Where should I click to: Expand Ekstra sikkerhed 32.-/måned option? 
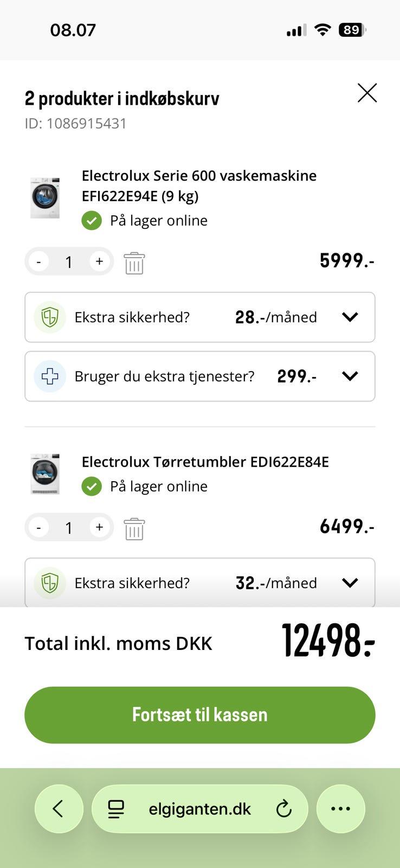pos(350,583)
